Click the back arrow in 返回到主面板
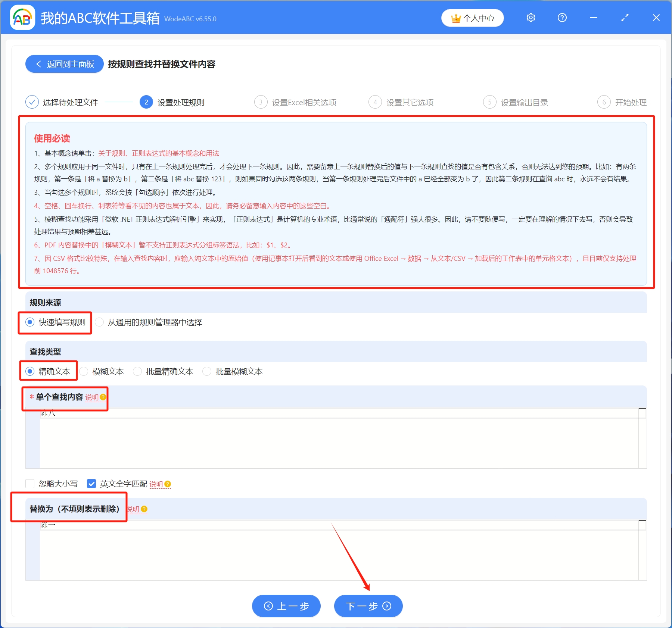672x628 pixels. (x=39, y=64)
